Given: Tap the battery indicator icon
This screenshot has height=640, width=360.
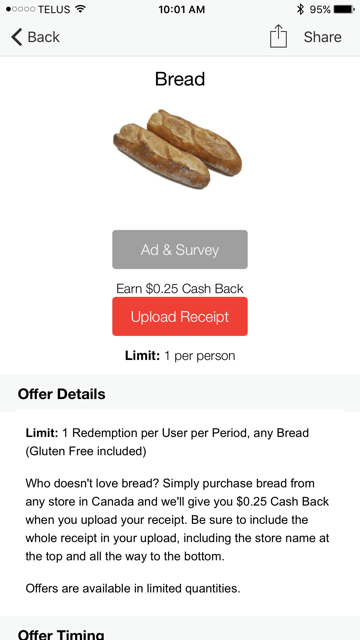Looking at the screenshot, I should click(x=344, y=9).
